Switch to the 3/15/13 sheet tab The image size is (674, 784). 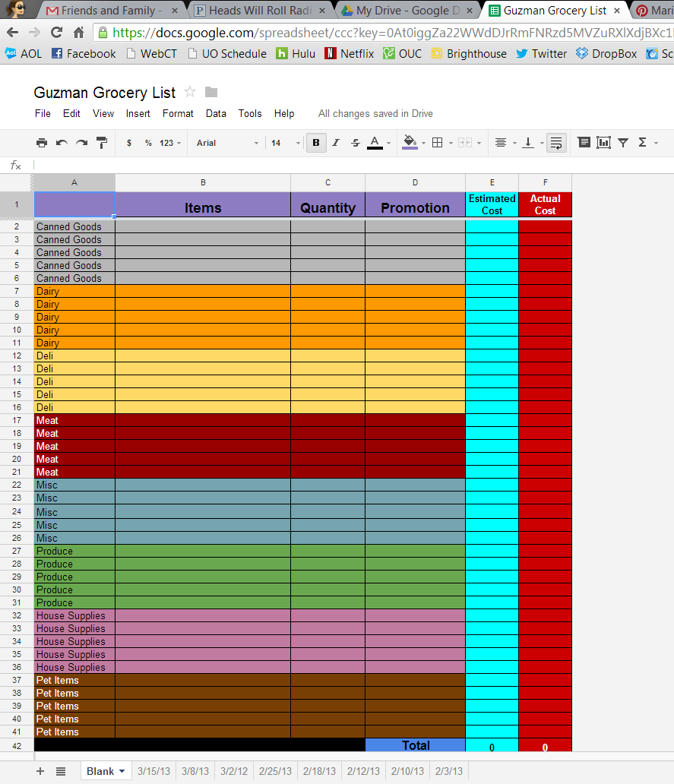coord(153,772)
